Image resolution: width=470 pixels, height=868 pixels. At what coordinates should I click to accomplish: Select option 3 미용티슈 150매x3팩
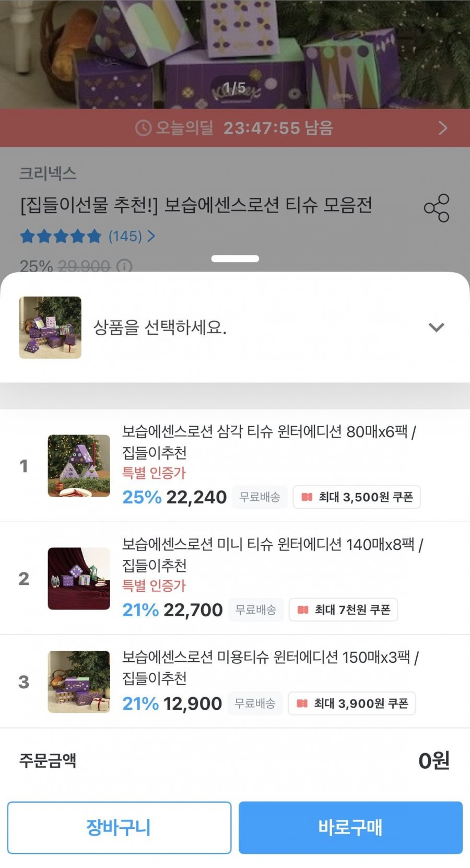tap(270, 667)
